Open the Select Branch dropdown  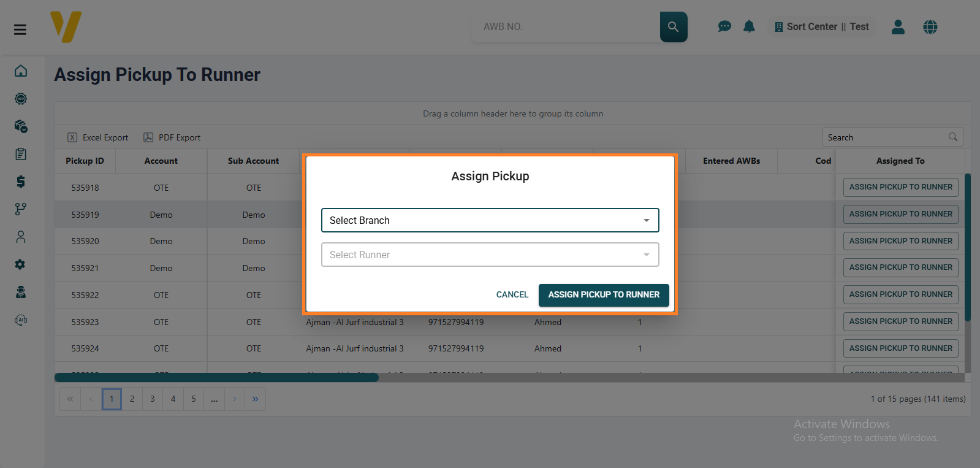tap(490, 220)
